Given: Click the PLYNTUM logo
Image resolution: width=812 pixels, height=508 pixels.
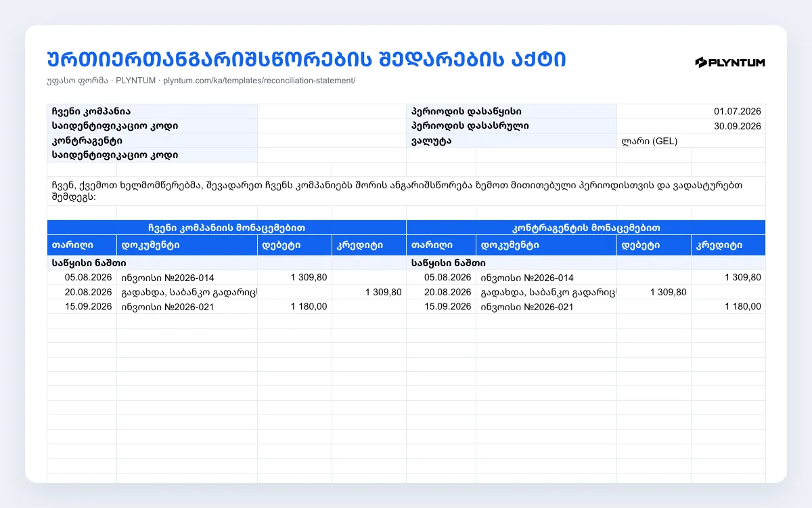Looking at the screenshot, I should point(730,62).
